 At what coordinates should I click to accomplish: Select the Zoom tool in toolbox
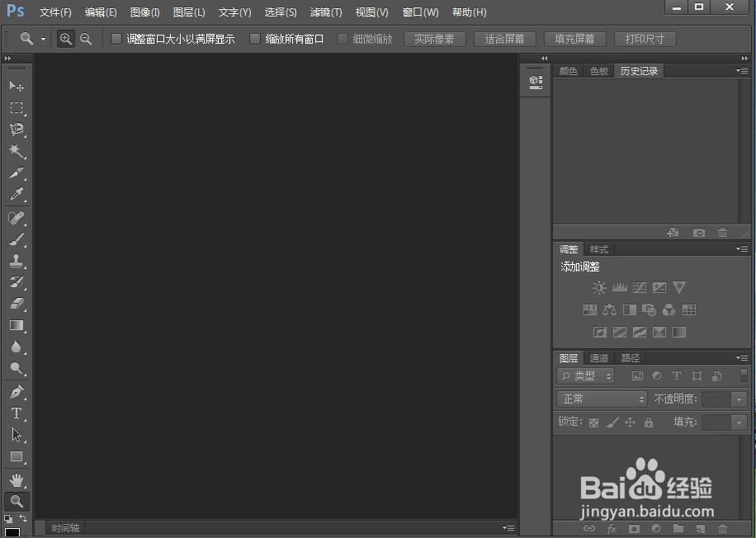pos(17,502)
